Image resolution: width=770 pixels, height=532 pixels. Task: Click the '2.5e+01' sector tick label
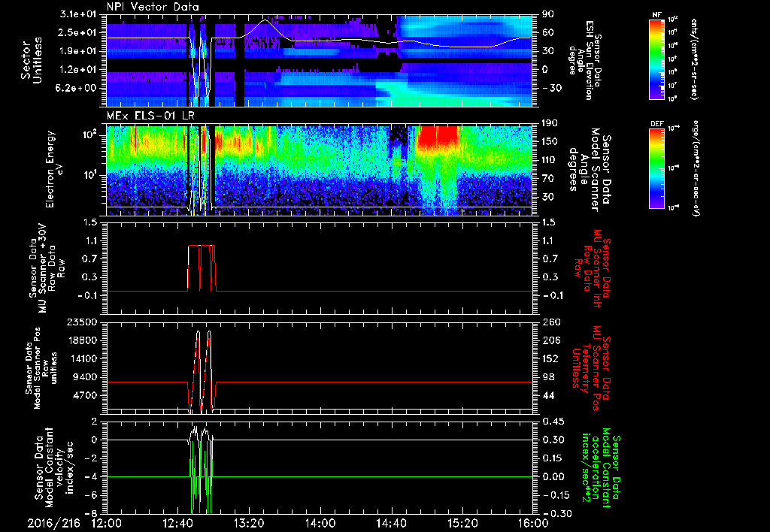point(79,32)
